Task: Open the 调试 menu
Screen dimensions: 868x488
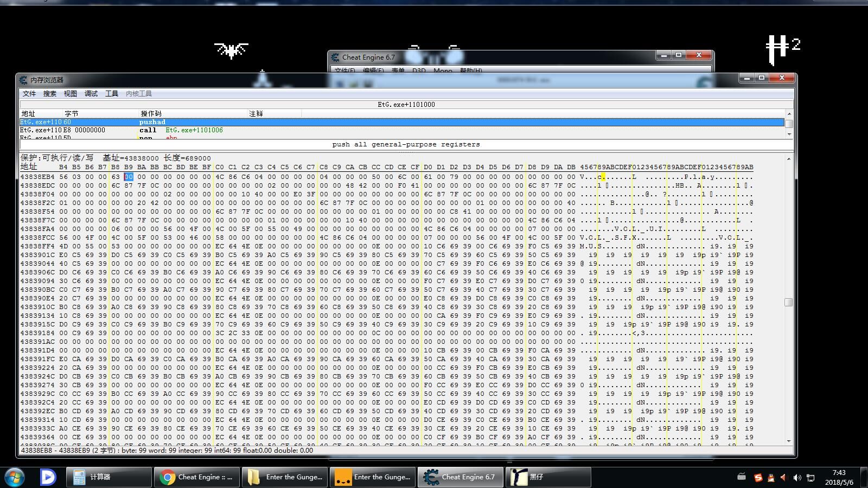Action: (91, 94)
